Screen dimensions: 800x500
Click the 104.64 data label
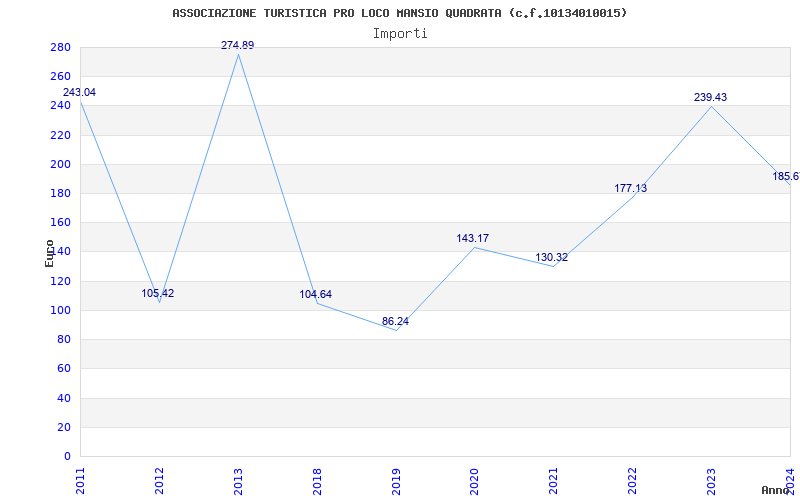(x=315, y=294)
